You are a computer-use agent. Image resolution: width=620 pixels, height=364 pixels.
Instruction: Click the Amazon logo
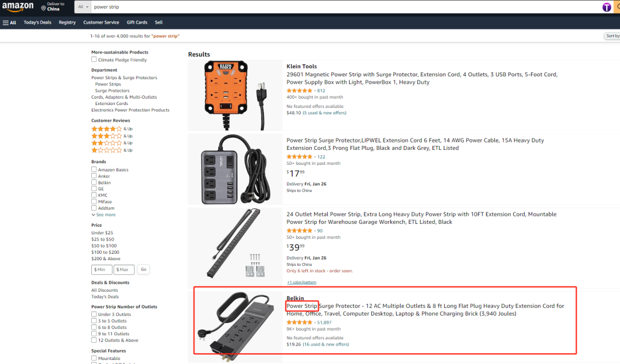pyautogui.click(x=18, y=7)
